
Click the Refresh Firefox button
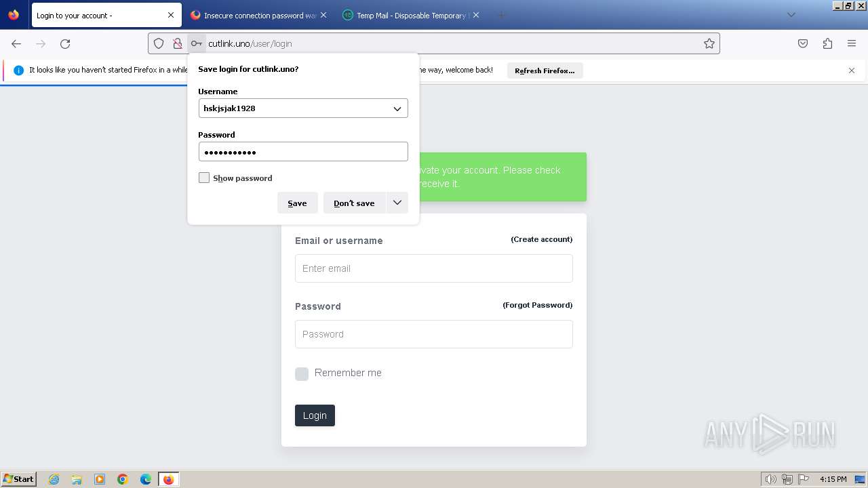pos(545,70)
